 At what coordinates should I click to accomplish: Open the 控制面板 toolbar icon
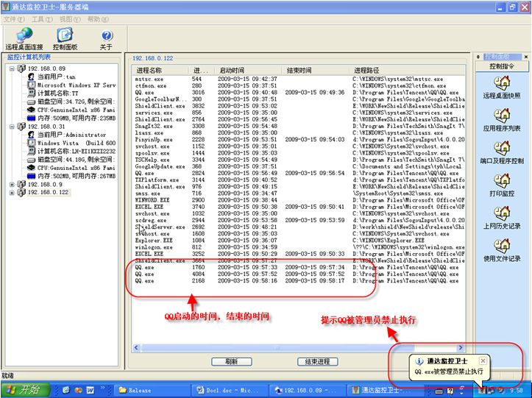point(65,38)
